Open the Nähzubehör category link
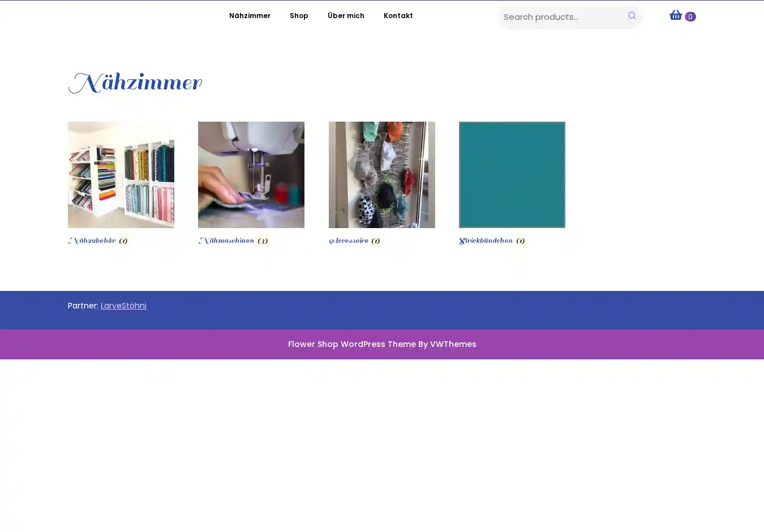The height and width of the screenshot is (532, 764). coord(92,241)
